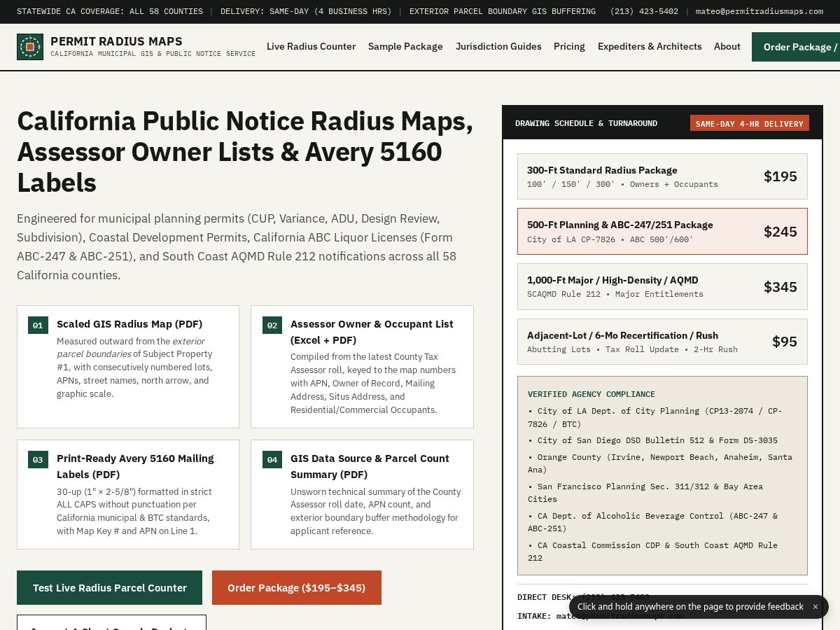Click Order Package ($195–$345) button

click(x=297, y=588)
